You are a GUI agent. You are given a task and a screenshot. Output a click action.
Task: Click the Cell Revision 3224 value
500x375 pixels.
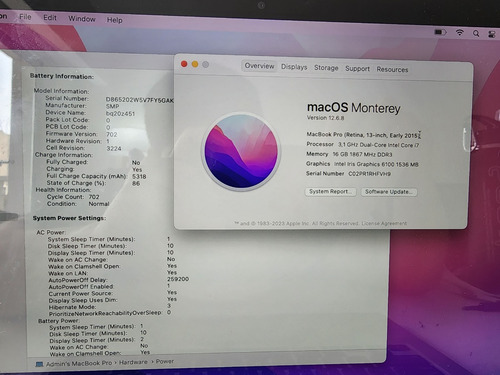point(114,149)
